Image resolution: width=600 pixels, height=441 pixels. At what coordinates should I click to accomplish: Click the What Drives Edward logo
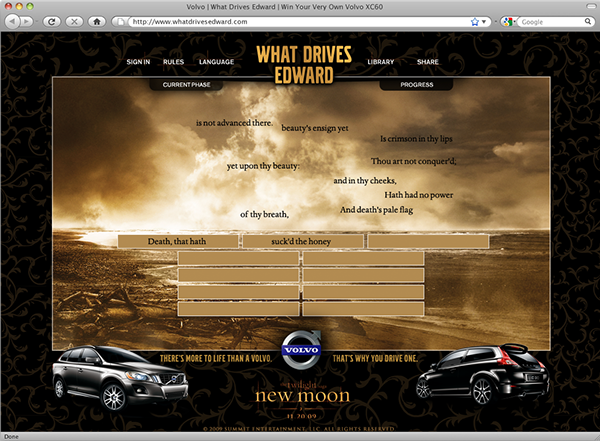coord(304,64)
